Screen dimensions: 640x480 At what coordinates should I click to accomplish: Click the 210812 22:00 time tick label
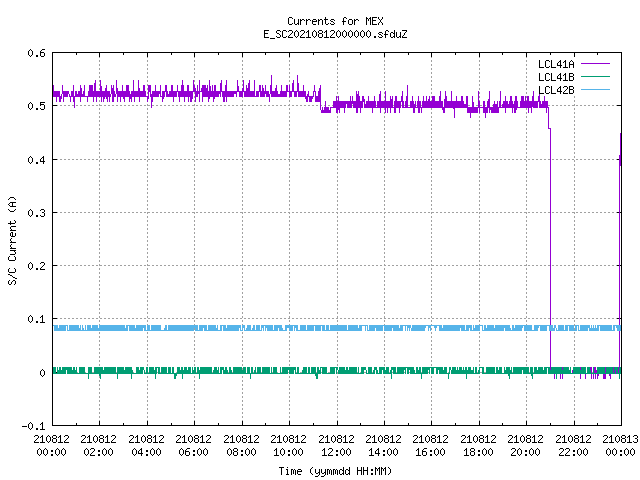coord(573,445)
